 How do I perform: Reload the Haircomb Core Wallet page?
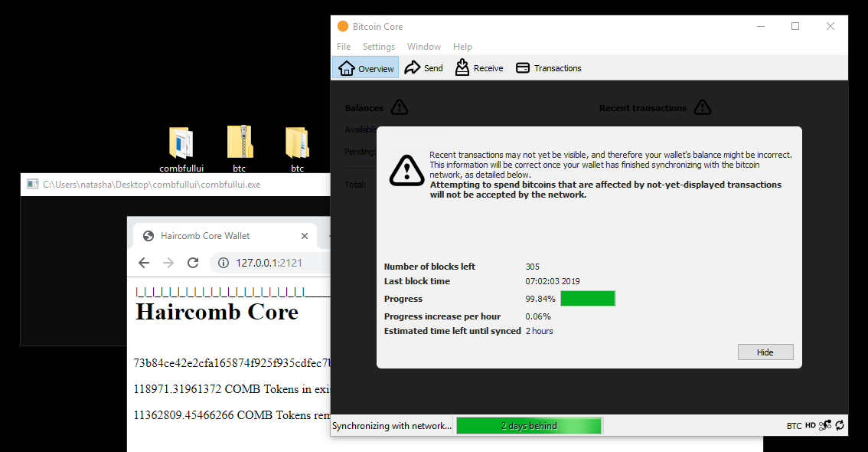click(x=193, y=263)
